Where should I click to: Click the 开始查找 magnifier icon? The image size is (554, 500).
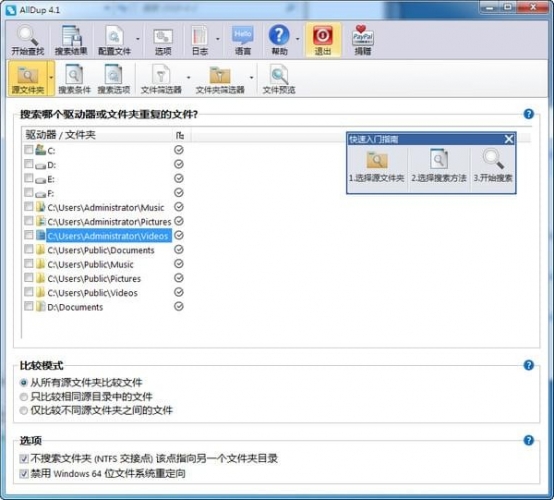point(28,36)
